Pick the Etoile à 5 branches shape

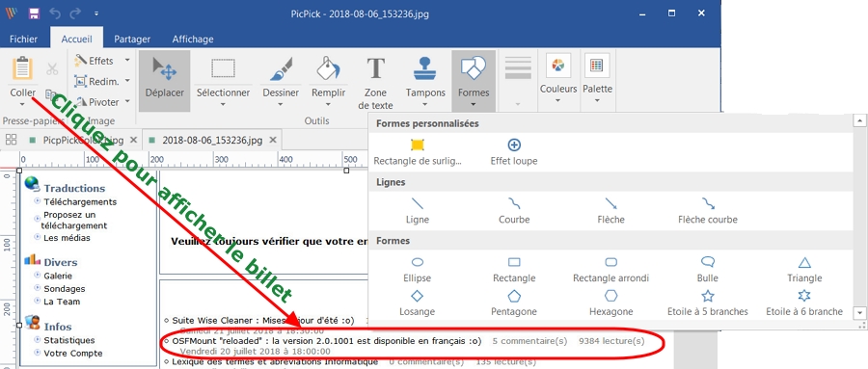click(708, 303)
